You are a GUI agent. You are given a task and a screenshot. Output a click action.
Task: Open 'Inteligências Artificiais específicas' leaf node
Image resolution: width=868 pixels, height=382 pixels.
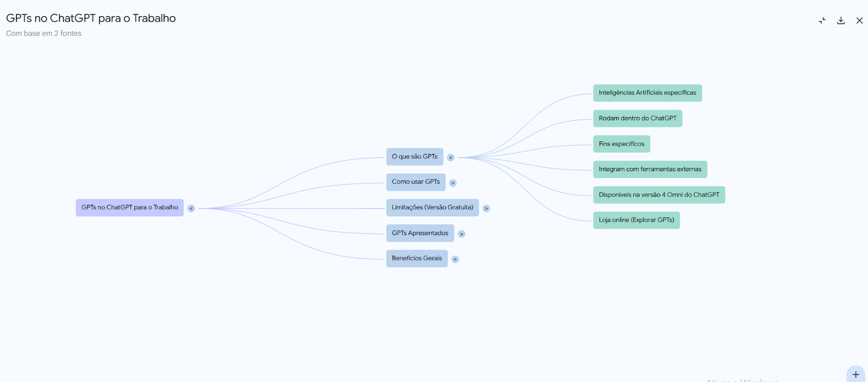647,93
